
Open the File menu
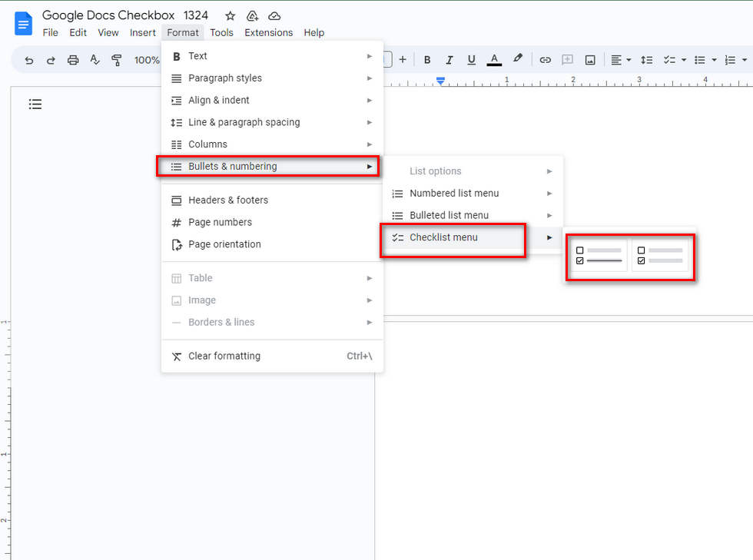pyautogui.click(x=51, y=33)
